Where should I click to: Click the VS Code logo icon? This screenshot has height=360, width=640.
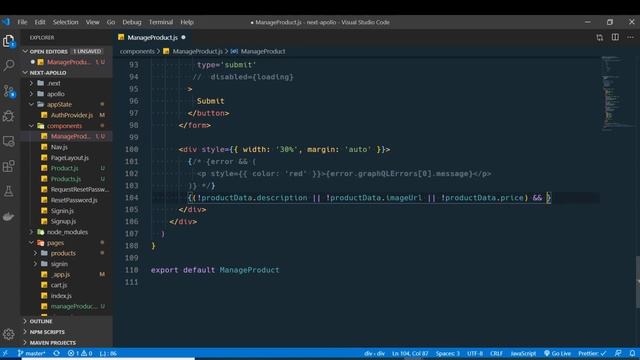coord(6,22)
